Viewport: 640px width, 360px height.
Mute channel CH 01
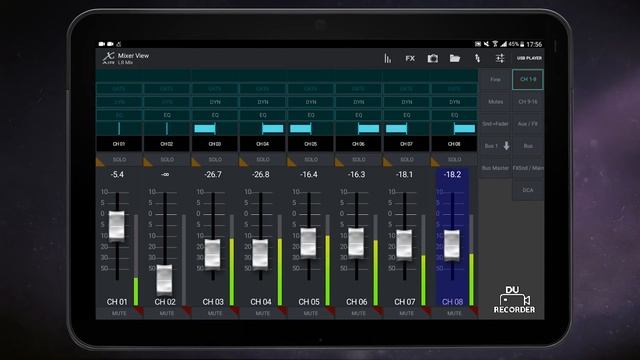[x=119, y=313]
